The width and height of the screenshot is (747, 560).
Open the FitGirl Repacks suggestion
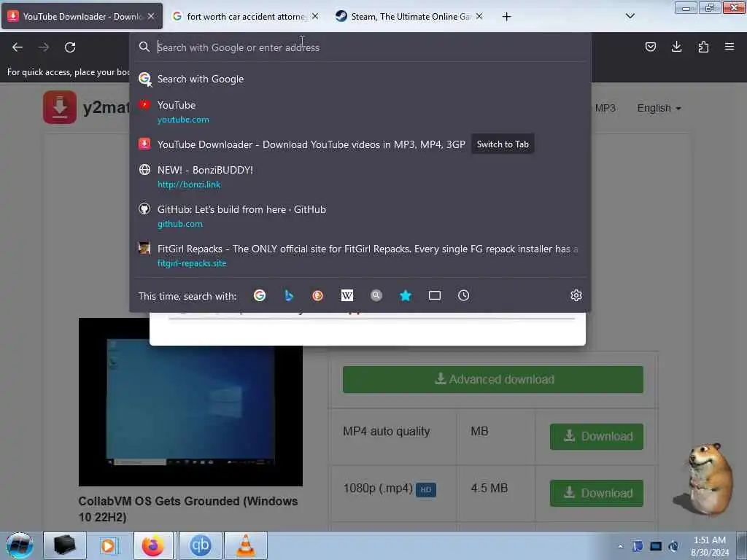pyautogui.click(x=360, y=256)
